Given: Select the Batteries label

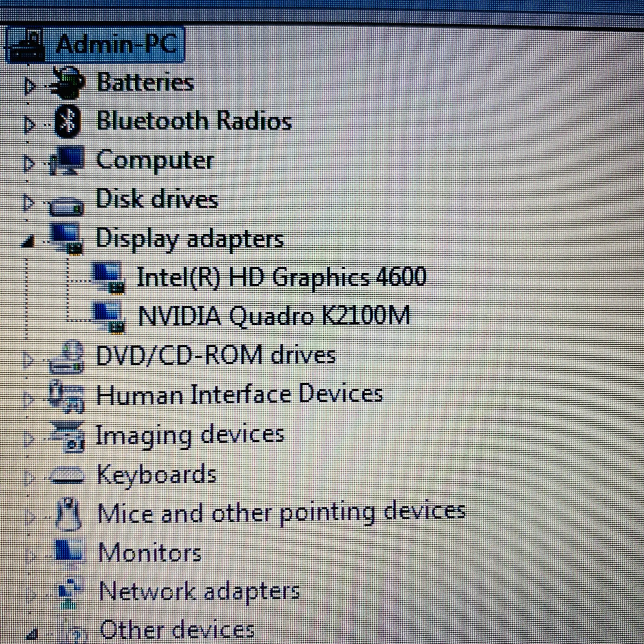Looking at the screenshot, I should pos(145,82).
